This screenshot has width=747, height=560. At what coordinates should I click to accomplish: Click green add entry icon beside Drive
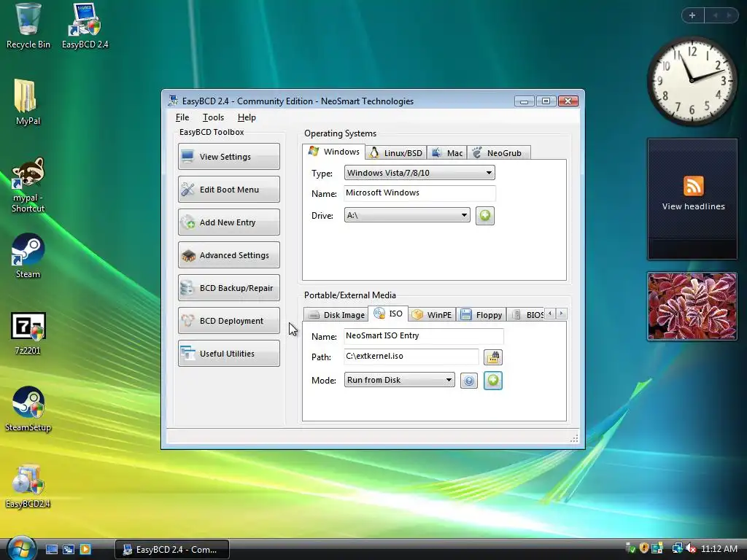tap(484, 216)
